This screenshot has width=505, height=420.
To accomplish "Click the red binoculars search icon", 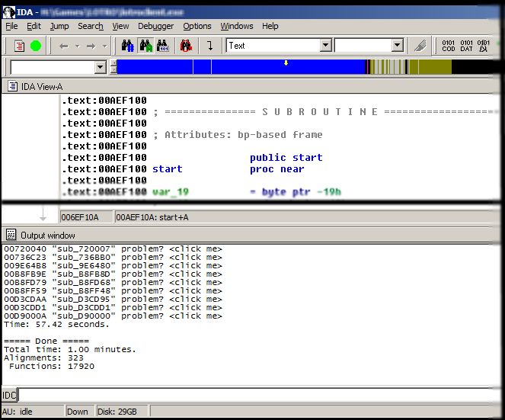I will tap(186, 46).
